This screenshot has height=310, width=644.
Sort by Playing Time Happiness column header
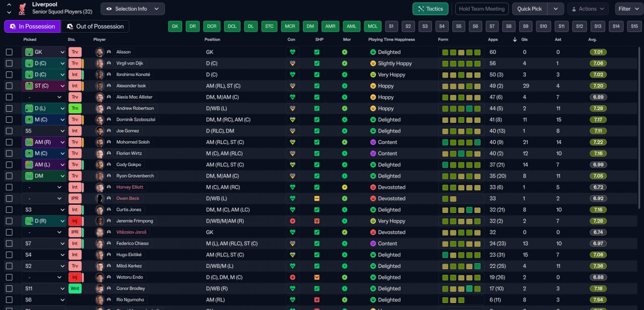click(391, 40)
